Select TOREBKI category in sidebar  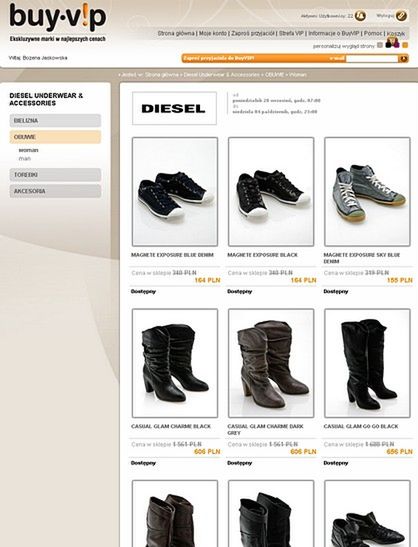coord(55,174)
